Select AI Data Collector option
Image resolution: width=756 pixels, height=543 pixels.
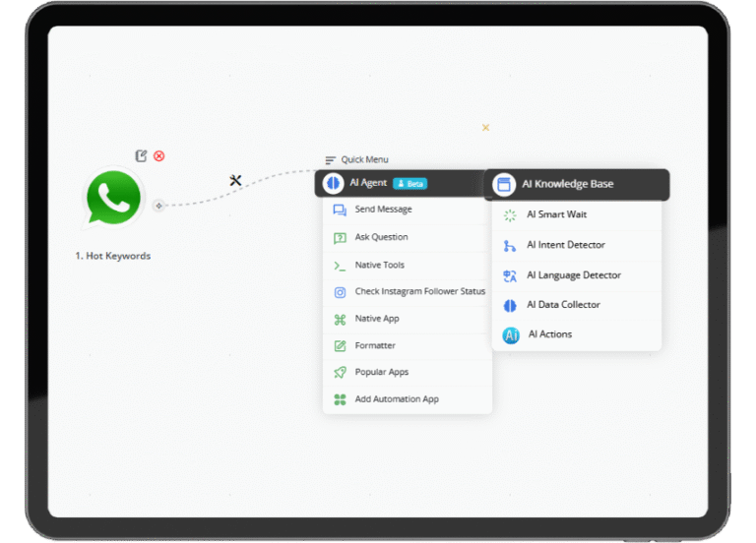[x=562, y=305]
